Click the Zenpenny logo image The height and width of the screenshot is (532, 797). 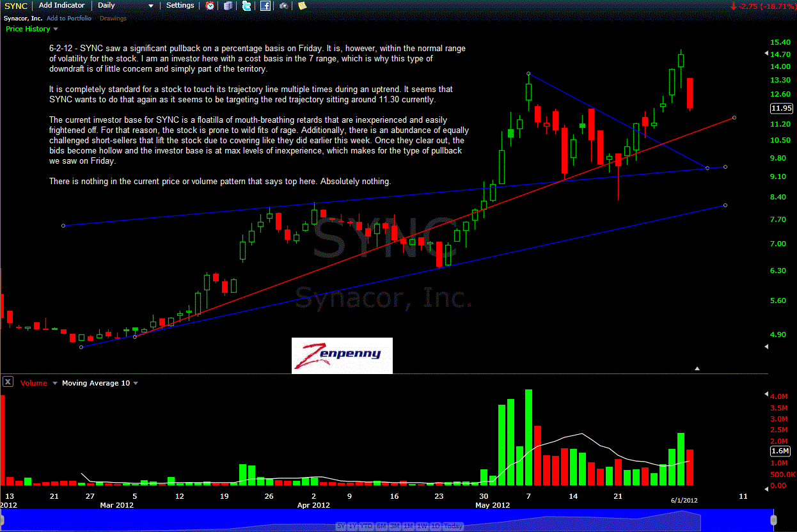pos(342,356)
